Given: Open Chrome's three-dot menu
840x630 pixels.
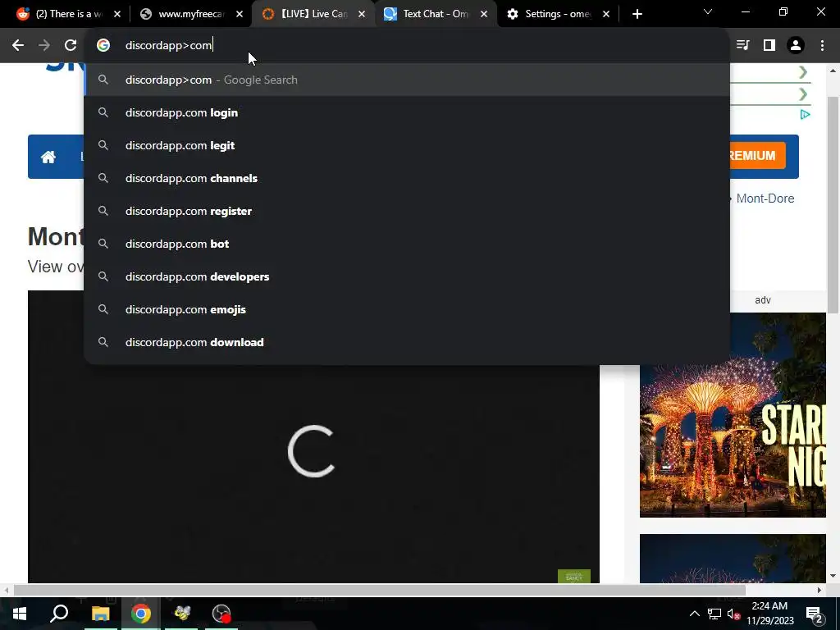Looking at the screenshot, I should pos(822,46).
